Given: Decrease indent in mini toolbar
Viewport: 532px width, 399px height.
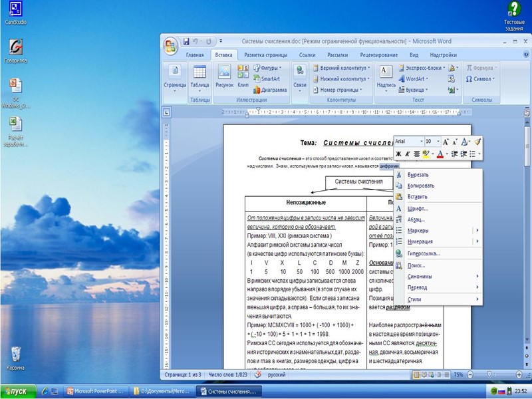Looking at the screenshot, I should [x=455, y=154].
